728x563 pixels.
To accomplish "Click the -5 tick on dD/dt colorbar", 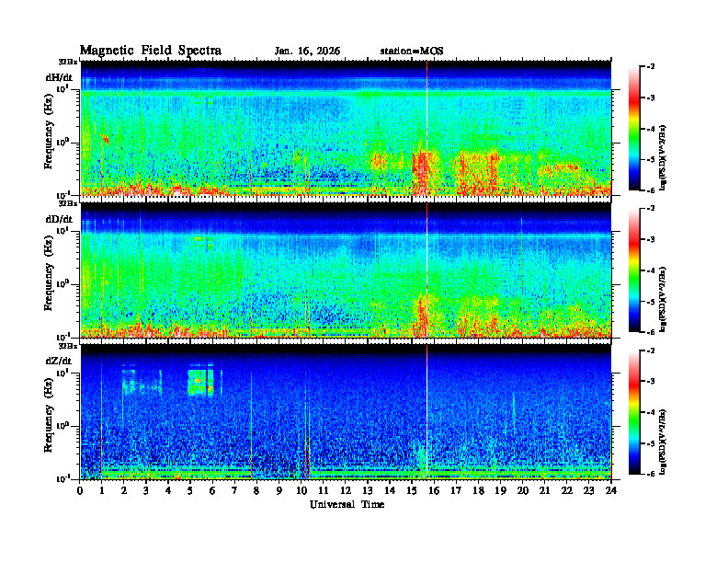I will 651,302.
